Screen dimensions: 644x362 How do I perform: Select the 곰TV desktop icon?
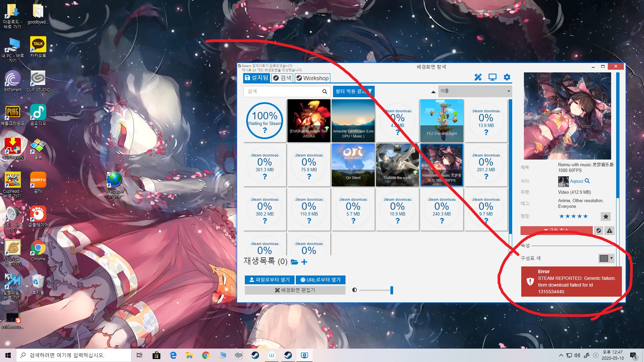38,183
